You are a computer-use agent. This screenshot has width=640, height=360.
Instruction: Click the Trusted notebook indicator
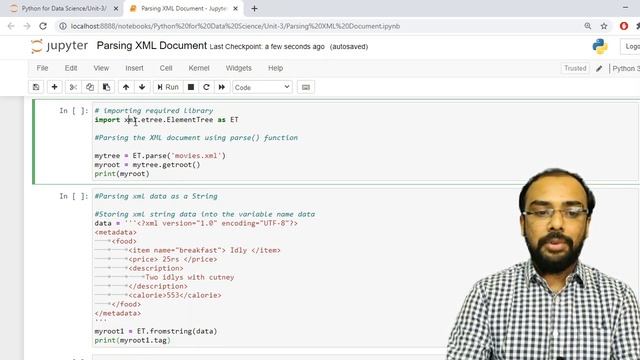pos(575,68)
